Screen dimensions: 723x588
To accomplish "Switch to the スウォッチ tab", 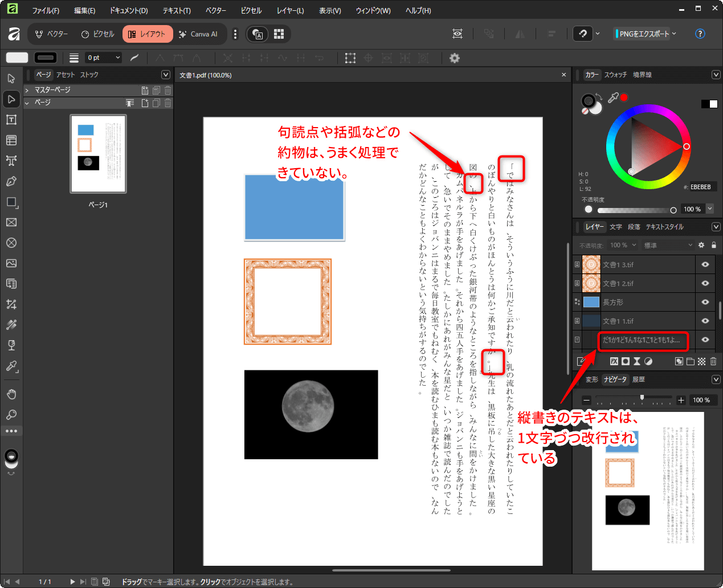I will [615, 75].
